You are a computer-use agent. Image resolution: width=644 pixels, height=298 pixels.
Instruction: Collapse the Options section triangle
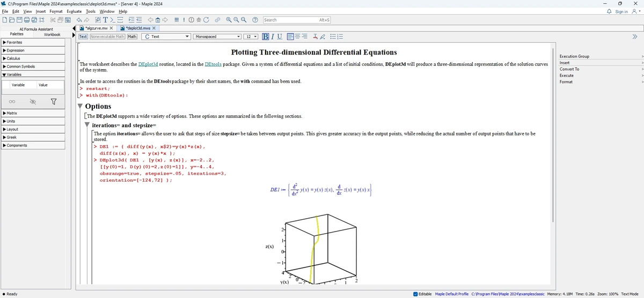(x=80, y=106)
